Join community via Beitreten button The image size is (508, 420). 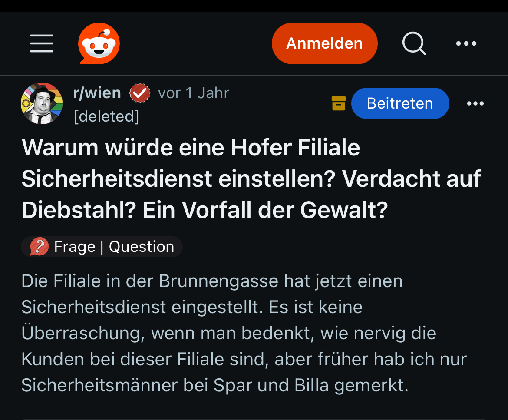[400, 103]
